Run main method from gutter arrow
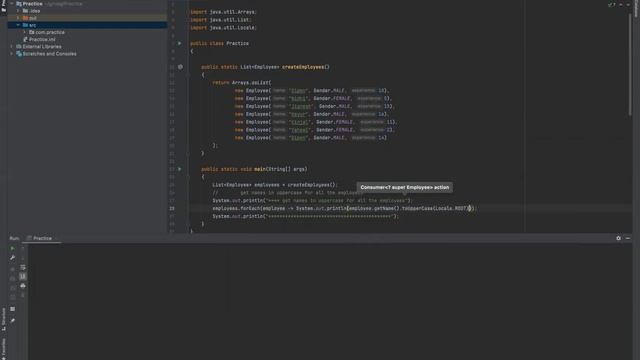 (x=179, y=169)
